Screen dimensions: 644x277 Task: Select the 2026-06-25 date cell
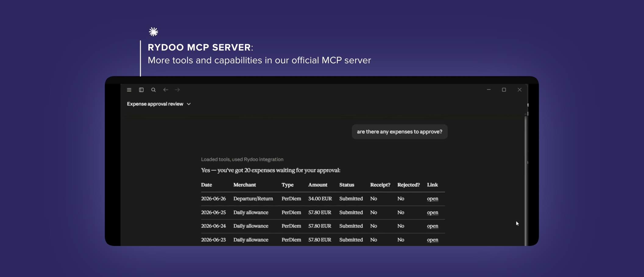pyautogui.click(x=213, y=212)
